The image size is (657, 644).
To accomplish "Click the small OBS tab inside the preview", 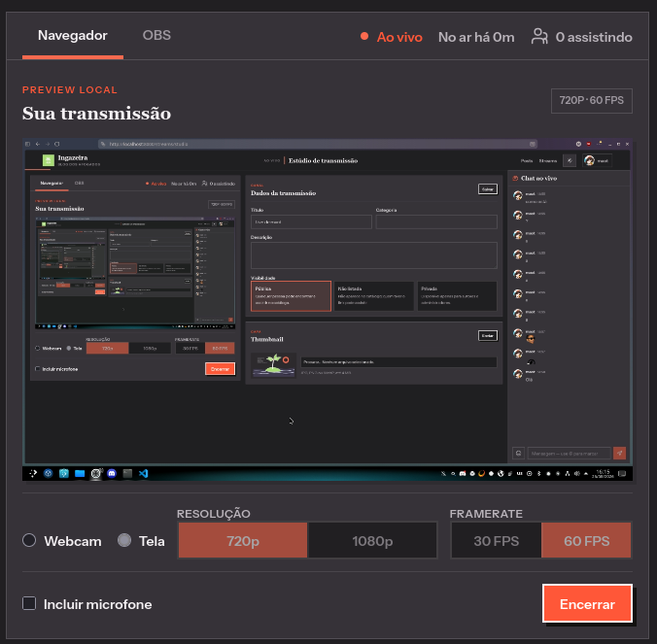I will click(79, 183).
